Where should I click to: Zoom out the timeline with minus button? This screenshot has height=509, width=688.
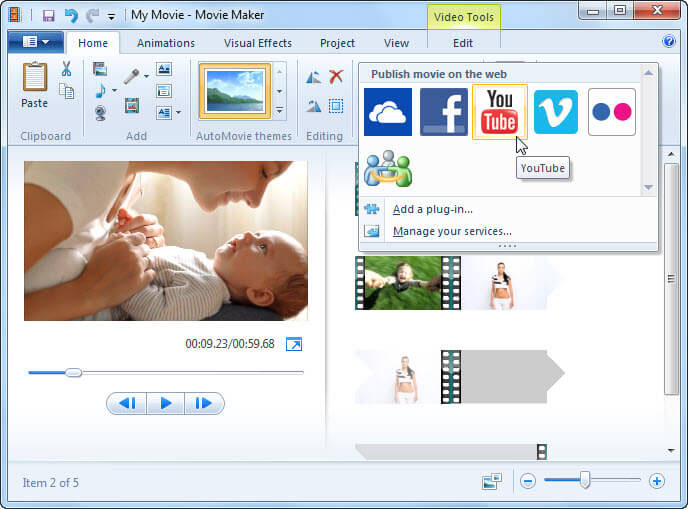pyautogui.click(x=528, y=481)
